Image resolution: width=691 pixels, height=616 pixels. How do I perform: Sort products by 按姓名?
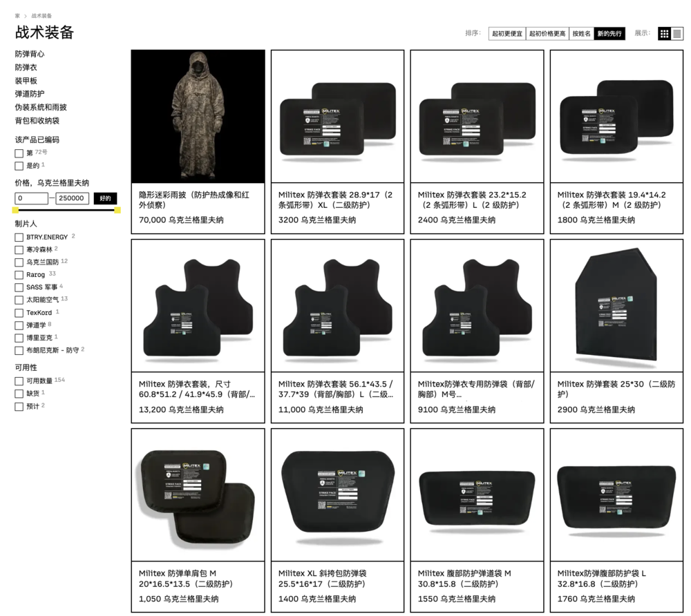581,33
